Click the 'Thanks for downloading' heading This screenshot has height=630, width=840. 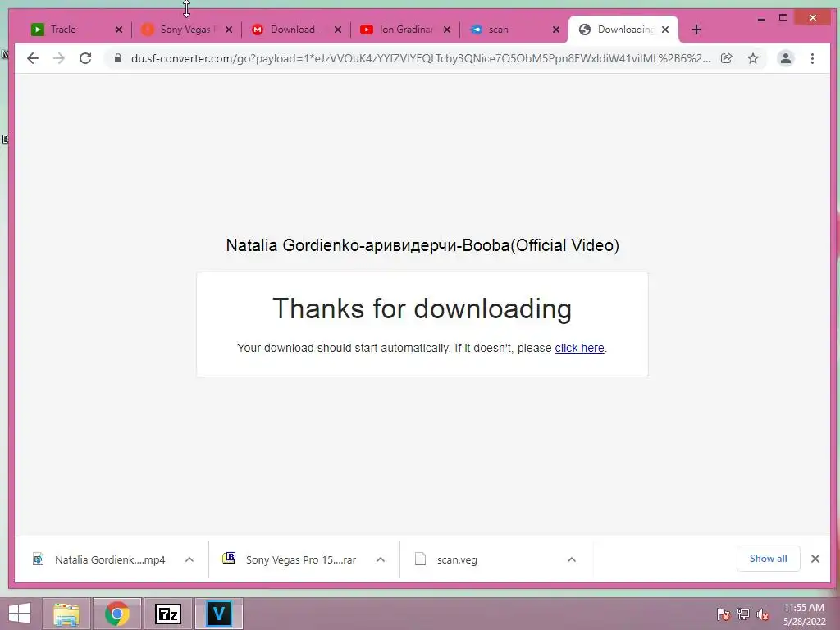422,308
